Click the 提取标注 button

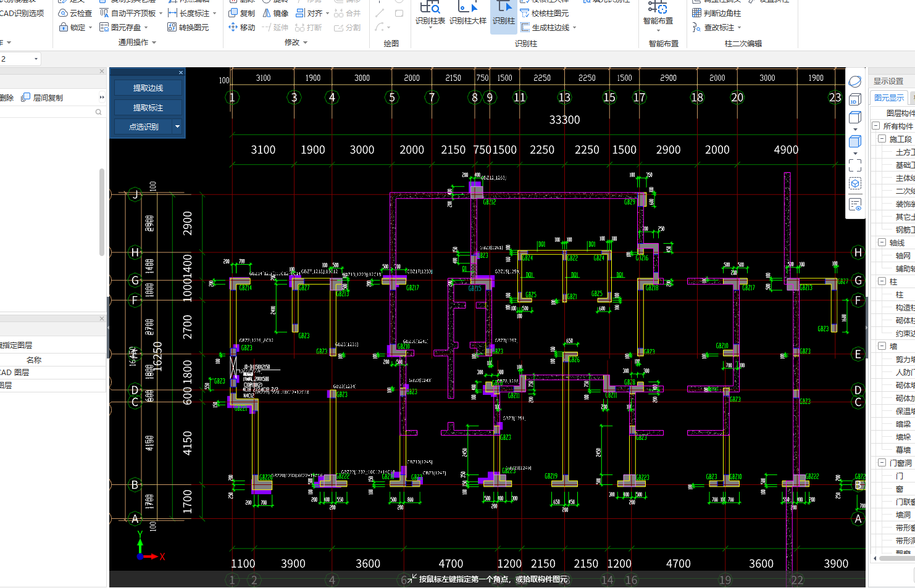pos(148,107)
